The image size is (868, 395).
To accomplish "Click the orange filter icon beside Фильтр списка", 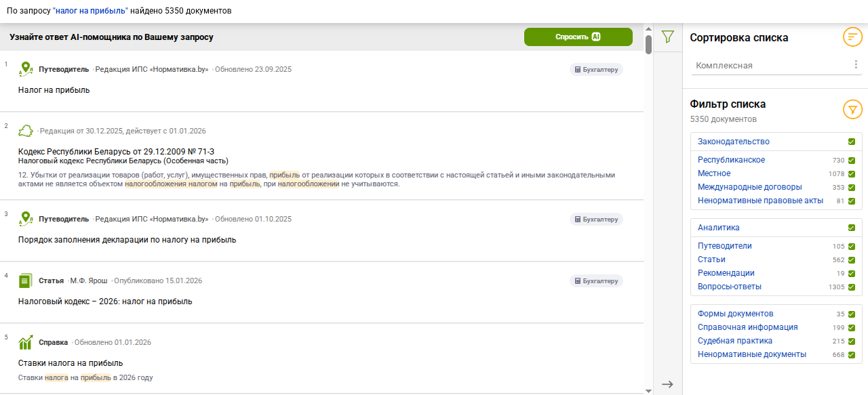I will 852,109.
